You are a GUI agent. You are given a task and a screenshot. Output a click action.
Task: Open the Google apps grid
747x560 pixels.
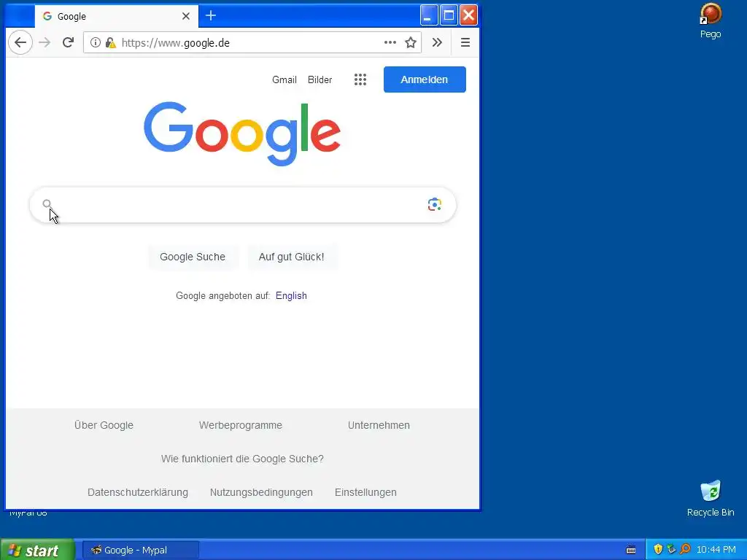pyautogui.click(x=360, y=79)
